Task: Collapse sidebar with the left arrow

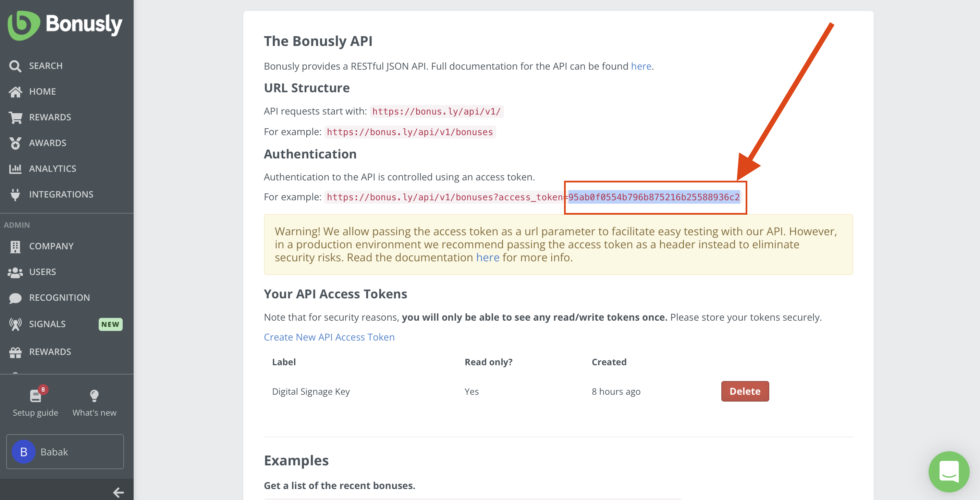Action: point(118,492)
